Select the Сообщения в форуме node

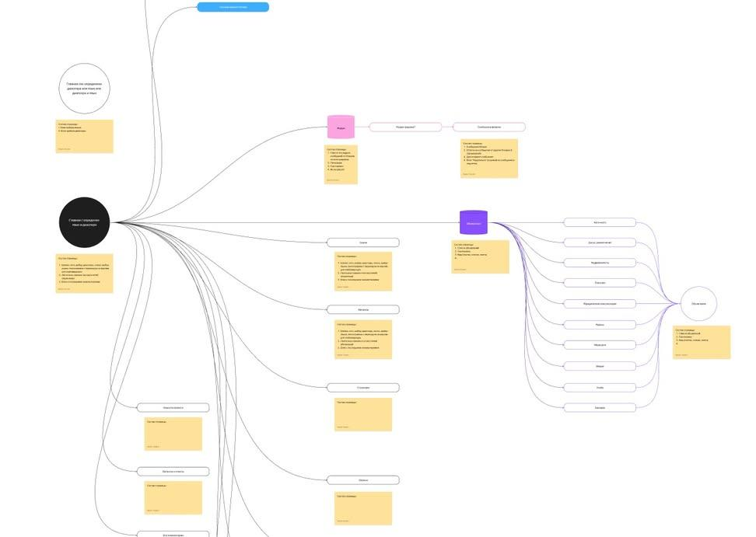pyautogui.click(x=489, y=127)
